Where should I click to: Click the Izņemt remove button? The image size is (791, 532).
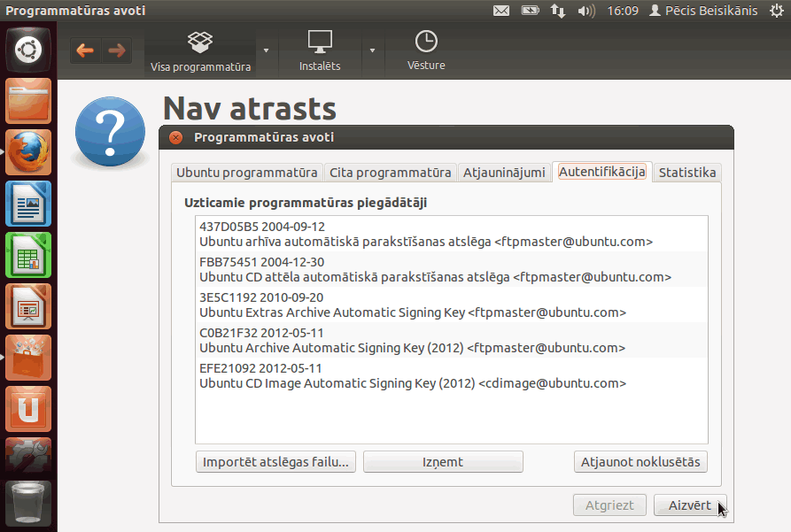click(443, 462)
